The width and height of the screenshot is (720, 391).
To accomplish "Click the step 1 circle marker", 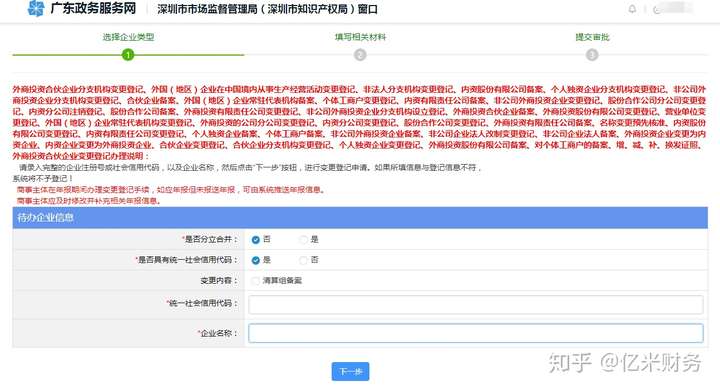I will tap(128, 55).
